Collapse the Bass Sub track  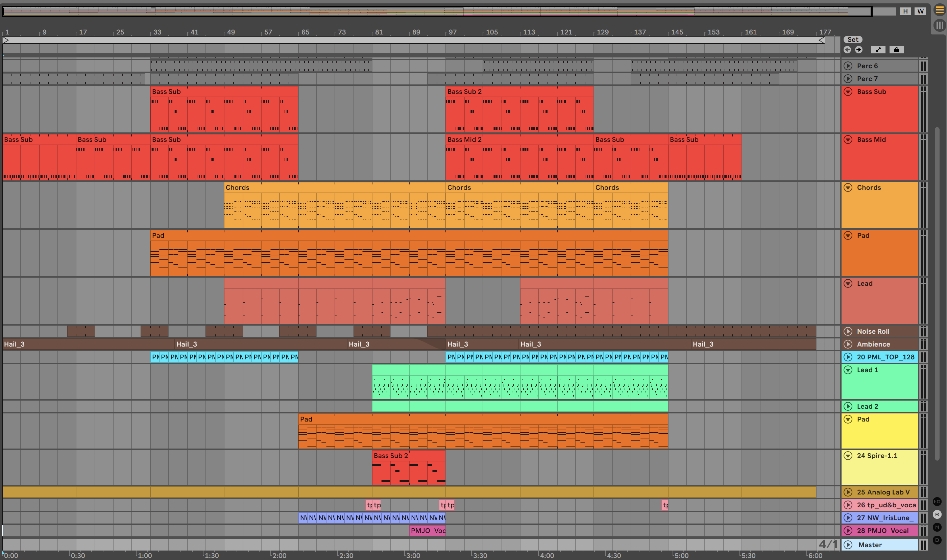[848, 92]
